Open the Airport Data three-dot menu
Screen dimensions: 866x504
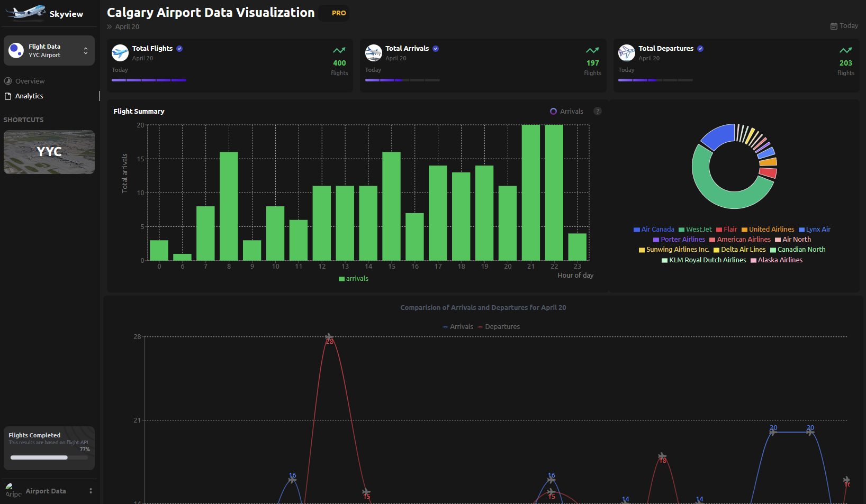click(91, 491)
